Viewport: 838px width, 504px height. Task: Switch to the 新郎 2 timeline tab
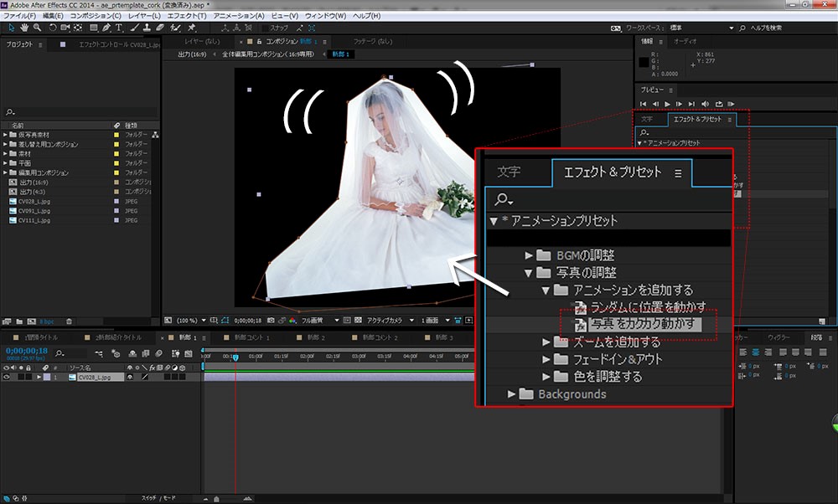click(313, 337)
